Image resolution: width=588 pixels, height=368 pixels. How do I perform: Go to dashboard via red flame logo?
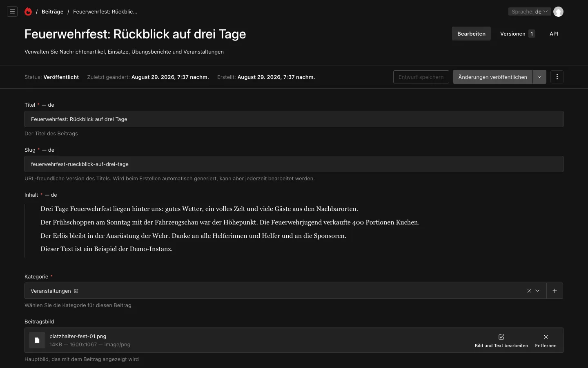28,11
